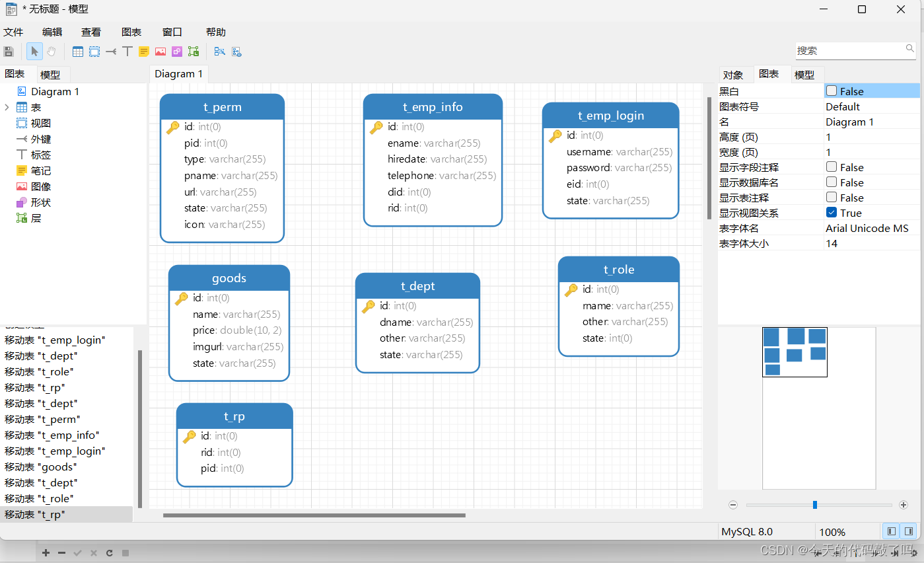Image resolution: width=924 pixels, height=563 pixels.
Task: Select the hand pan tool
Action: [x=52, y=52]
